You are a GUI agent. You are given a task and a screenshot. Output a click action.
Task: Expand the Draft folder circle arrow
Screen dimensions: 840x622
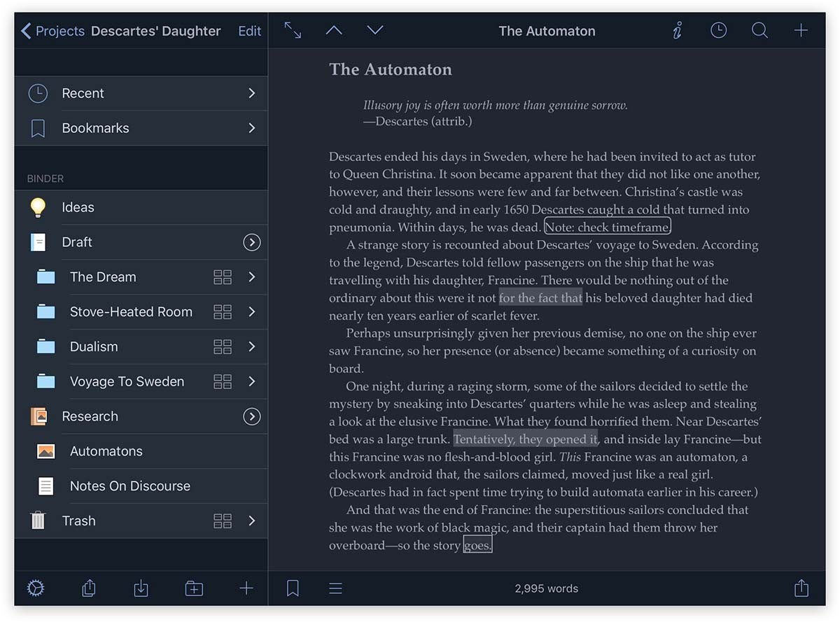251,242
